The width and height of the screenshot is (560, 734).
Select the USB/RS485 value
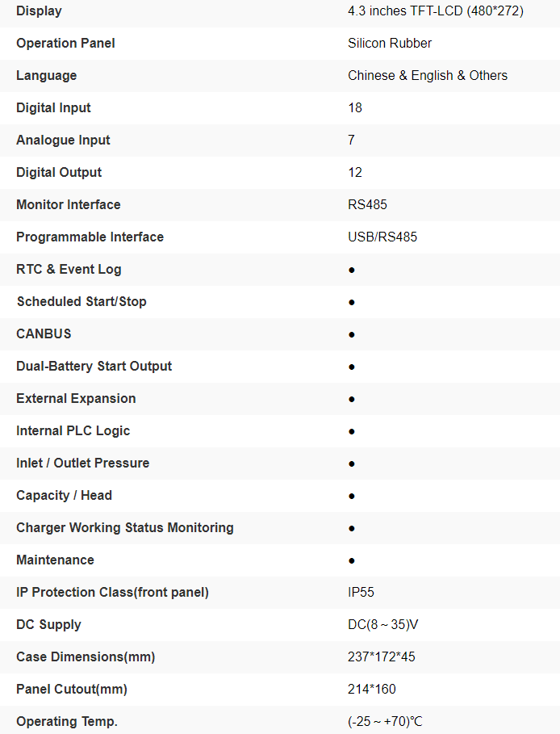point(382,237)
